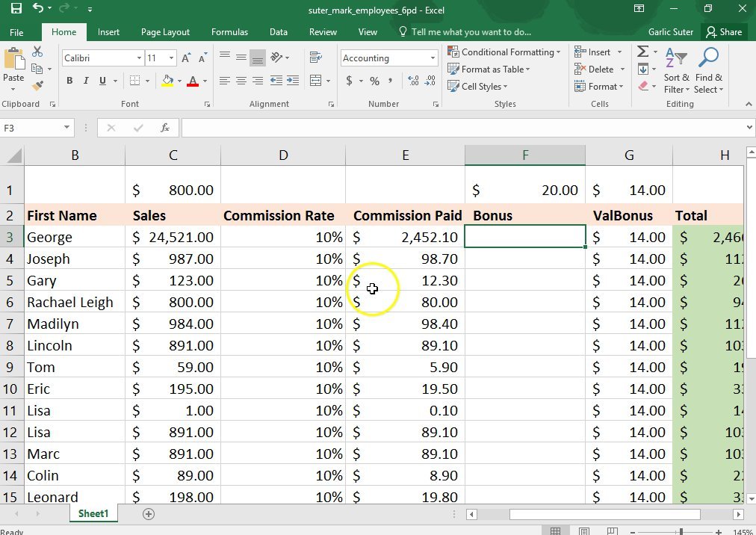Screen dimensions: 756x535
Task: Open the Accounting number format dropdown
Action: pos(433,58)
